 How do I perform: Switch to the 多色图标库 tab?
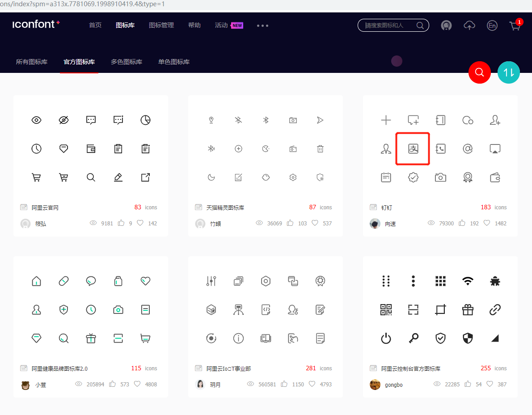pos(127,62)
